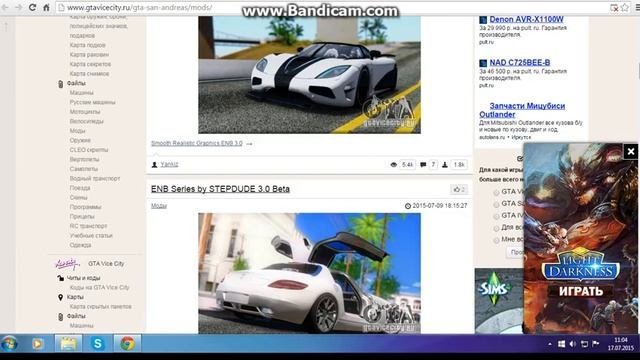Open Карта секретов menu item
Screen dimensions: 640x360
coord(90,64)
